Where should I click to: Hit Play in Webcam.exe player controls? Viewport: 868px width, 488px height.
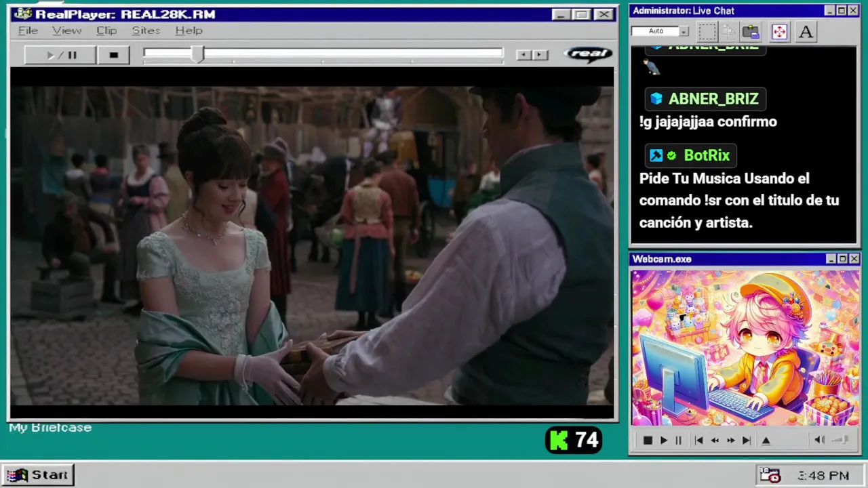663,441
